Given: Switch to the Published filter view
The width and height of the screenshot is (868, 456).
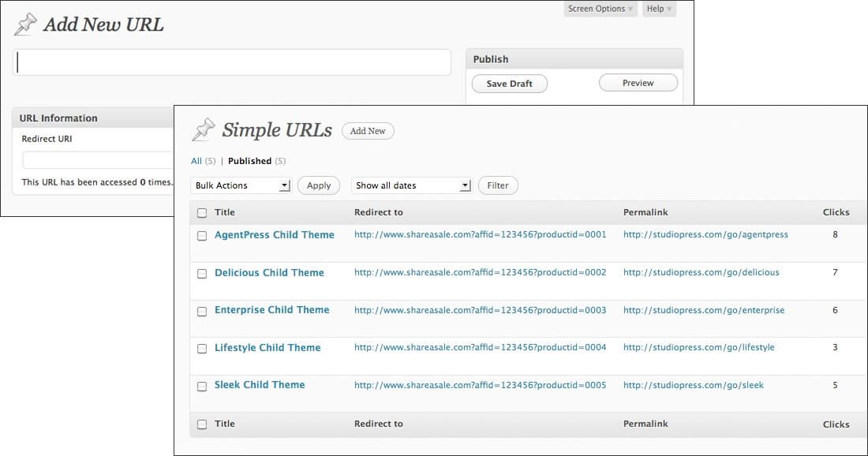Looking at the screenshot, I should pyautogui.click(x=249, y=161).
